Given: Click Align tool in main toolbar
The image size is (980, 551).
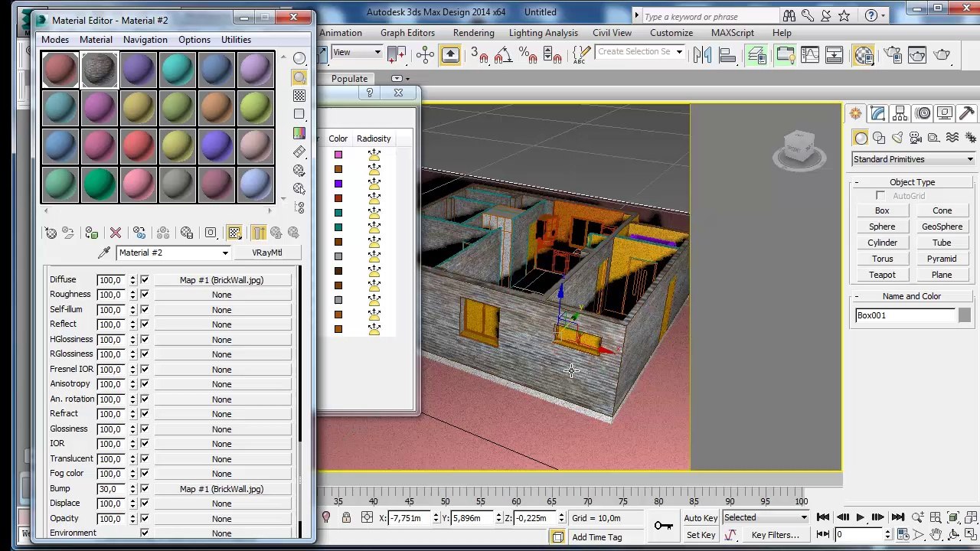Looking at the screenshot, I should pyautogui.click(x=727, y=54).
